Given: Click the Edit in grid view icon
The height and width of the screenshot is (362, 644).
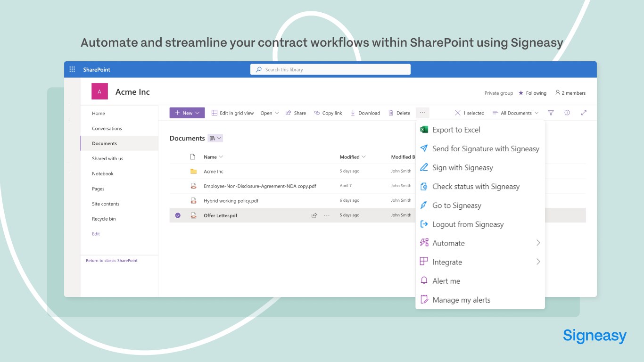Looking at the screenshot, I should pyautogui.click(x=215, y=113).
